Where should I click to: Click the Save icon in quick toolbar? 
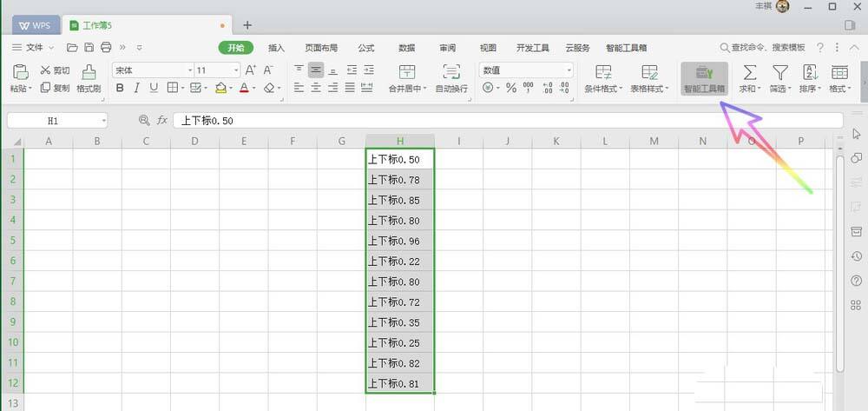pos(89,48)
